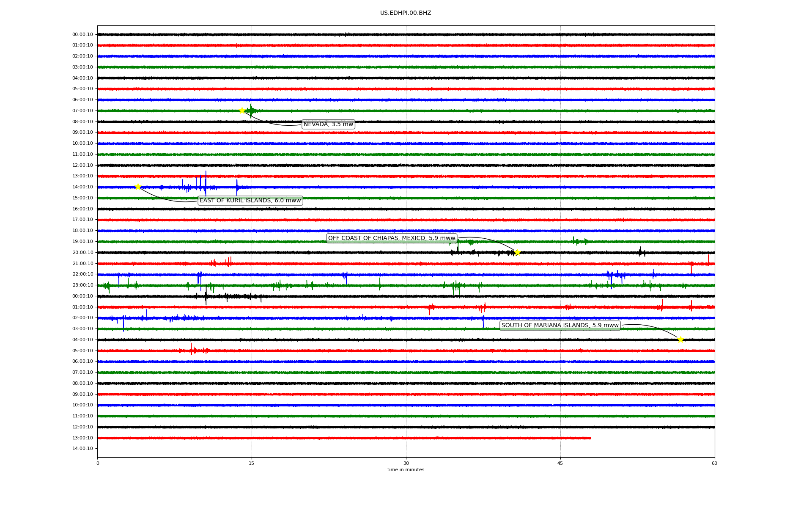Click the 0 tick label on the time axis
The height and width of the screenshot is (508, 812).
click(98, 463)
